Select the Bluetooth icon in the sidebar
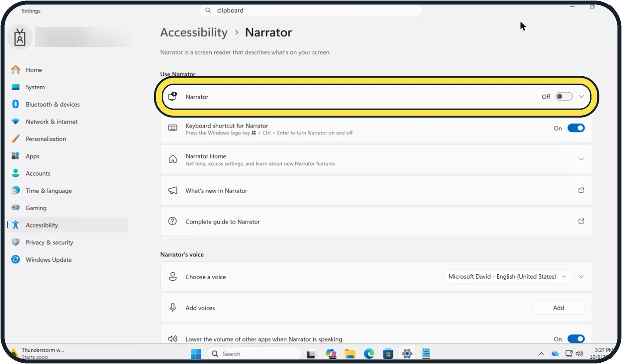This screenshot has width=622, height=364. click(16, 104)
